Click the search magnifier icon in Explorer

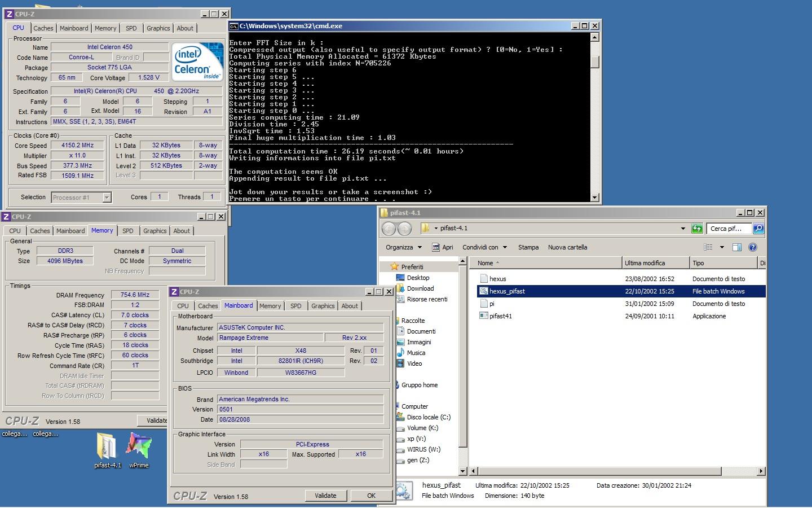tap(758, 229)
